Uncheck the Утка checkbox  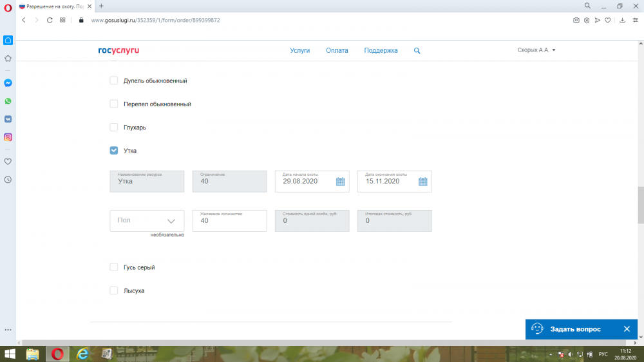coord(114,150)
